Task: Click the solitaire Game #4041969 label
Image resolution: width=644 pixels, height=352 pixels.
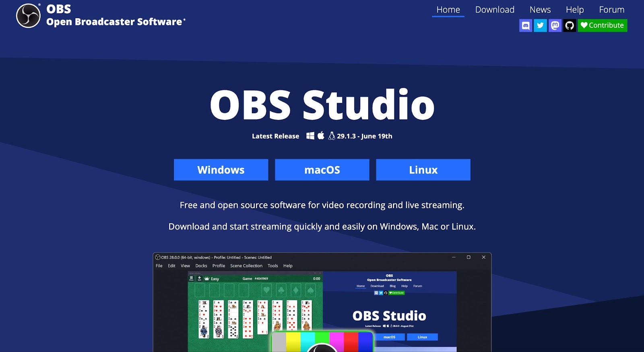Action: tap(255, 278)
